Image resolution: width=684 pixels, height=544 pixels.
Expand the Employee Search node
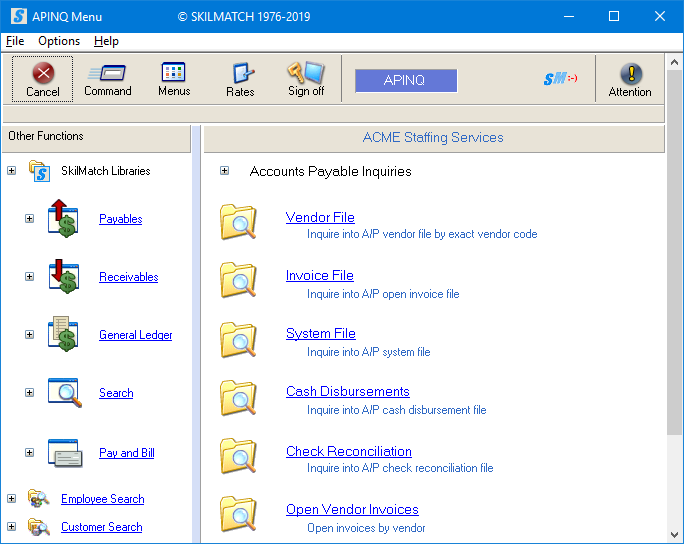tap(12, 499)
